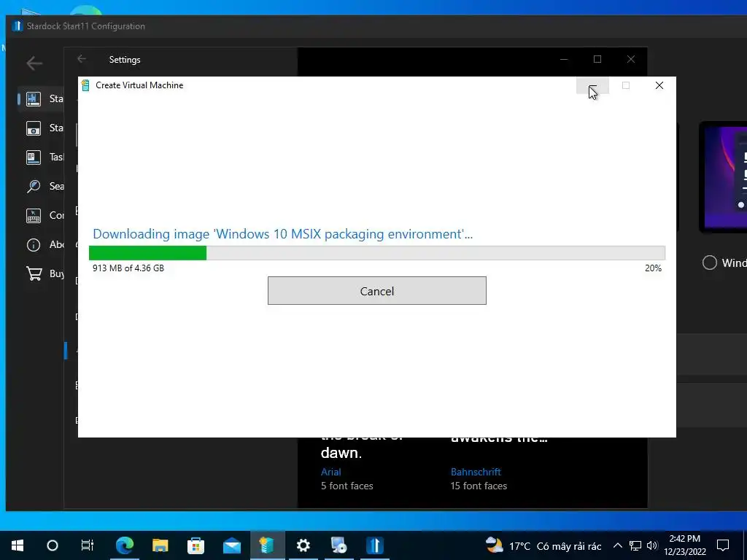
Task: Click the download progress bar
Action: (x=377, y=253)
